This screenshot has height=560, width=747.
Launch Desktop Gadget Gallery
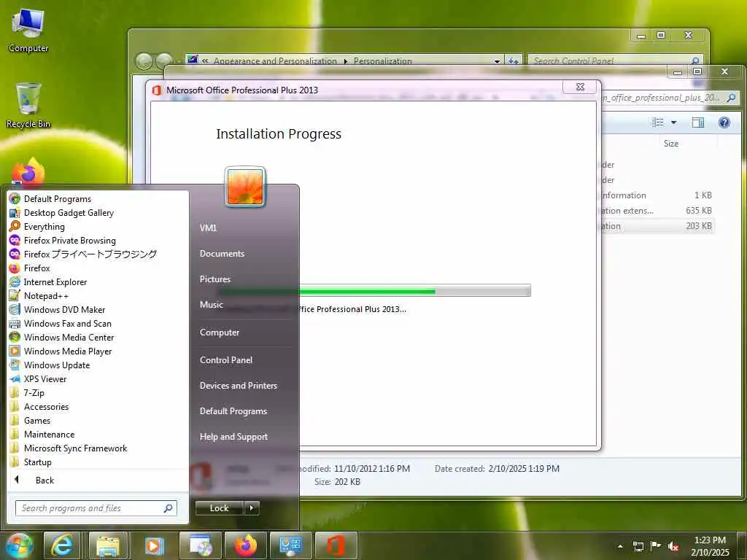[x=69, y=213]
